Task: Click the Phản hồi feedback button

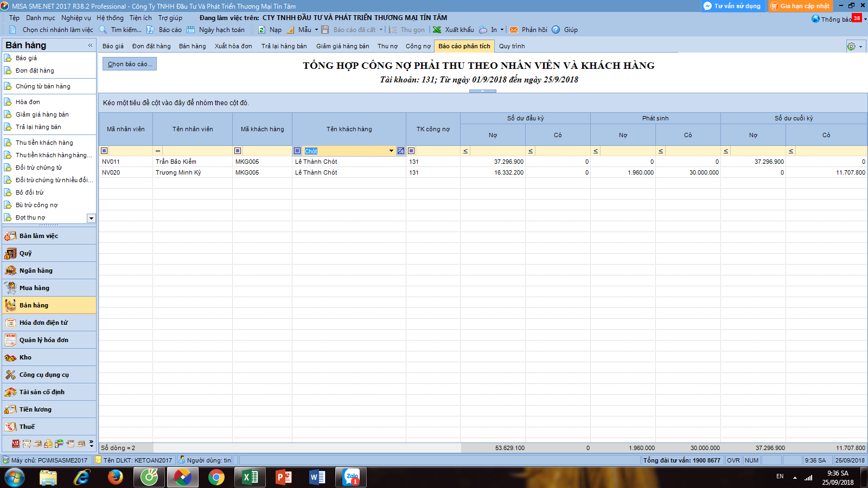Action: [x=528, y=30]
